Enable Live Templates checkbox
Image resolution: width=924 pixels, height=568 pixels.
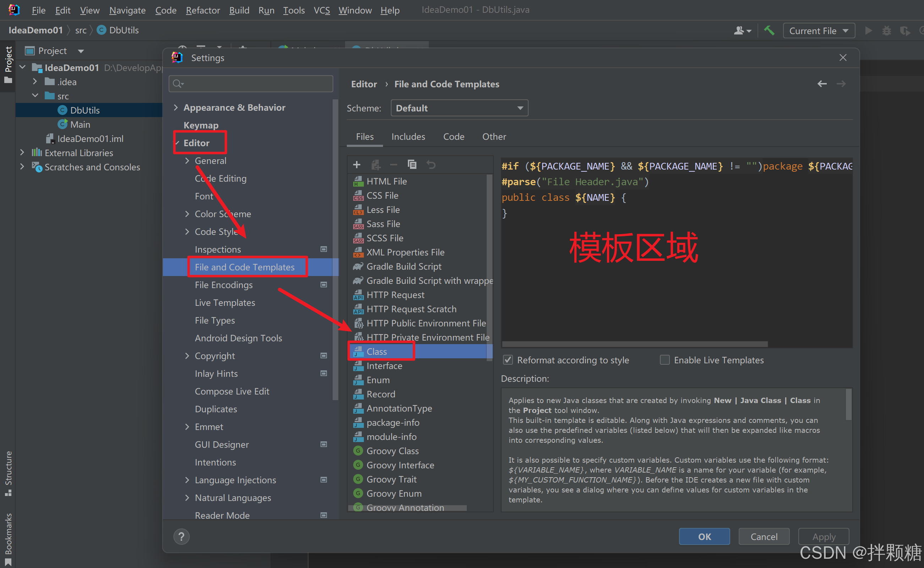pos(665,360)
